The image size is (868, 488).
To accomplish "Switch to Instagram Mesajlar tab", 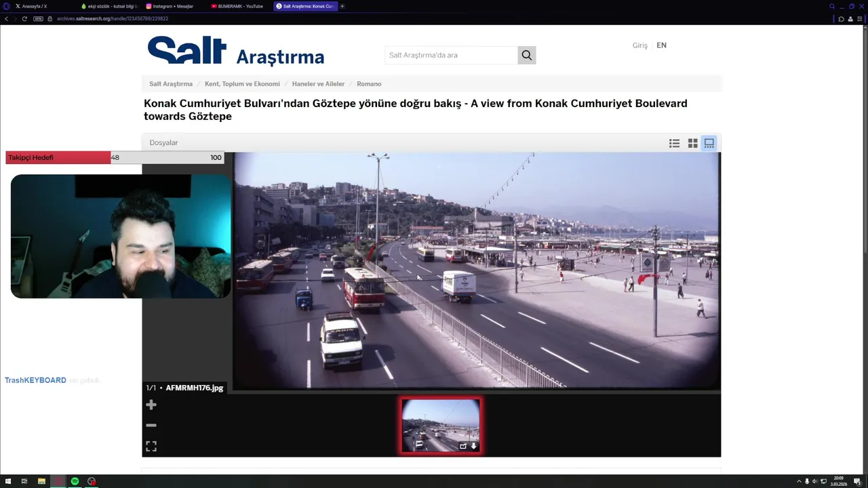I will (x=174, y=6).
